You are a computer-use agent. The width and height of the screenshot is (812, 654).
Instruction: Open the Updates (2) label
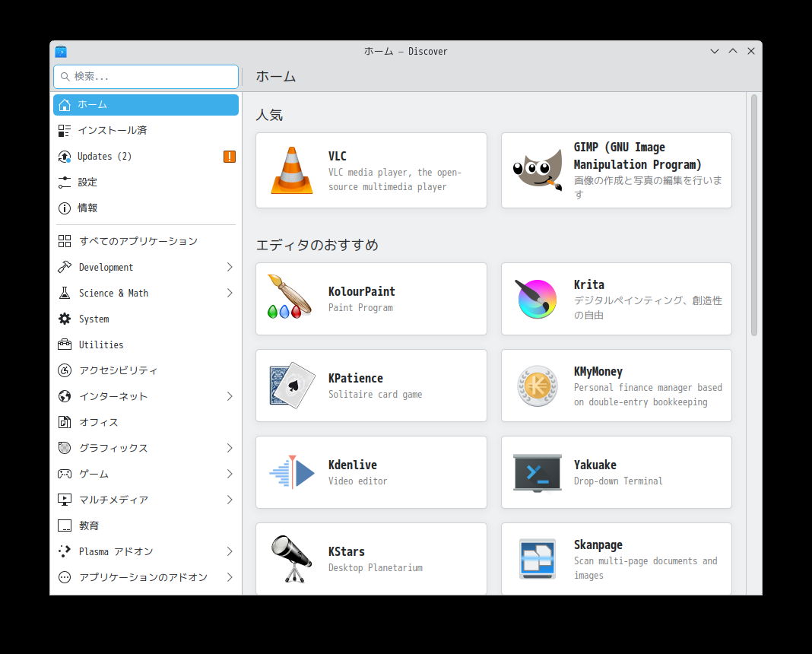(105, 157)
